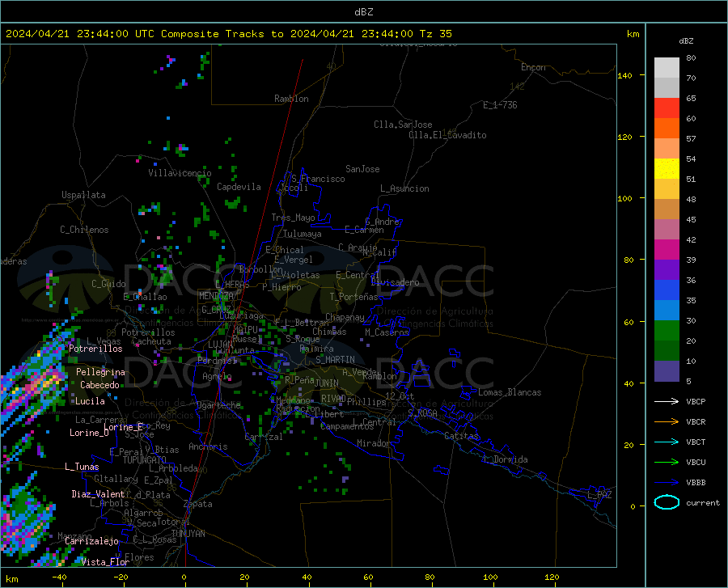This screenshot has height=588, width=728.
Task: Click the Tulumaya label
Action: pyautogui.click(x=303, y=234)
